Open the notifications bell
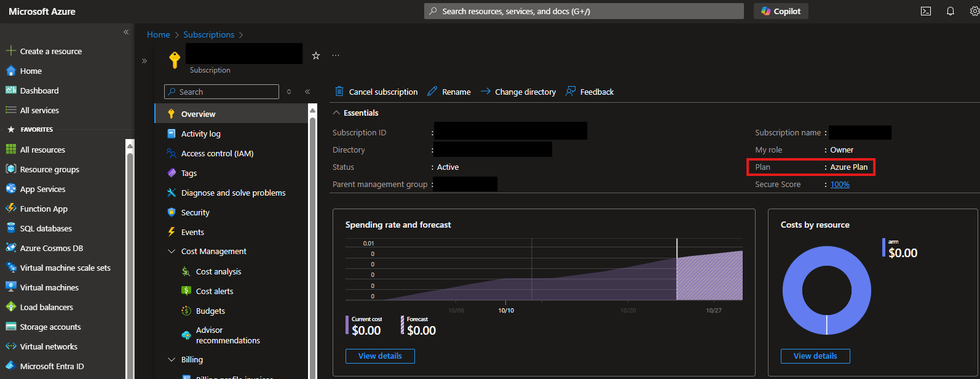 tap(950, 11)
